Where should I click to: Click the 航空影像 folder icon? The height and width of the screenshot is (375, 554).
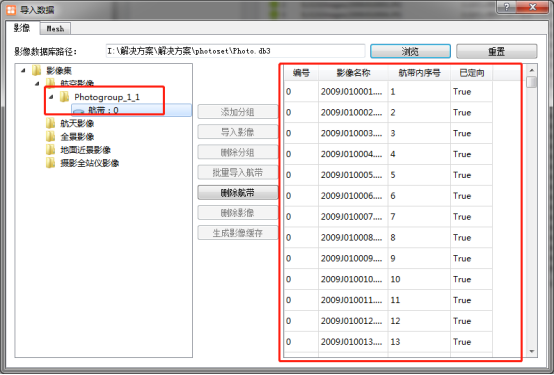[x=51, y=83]
